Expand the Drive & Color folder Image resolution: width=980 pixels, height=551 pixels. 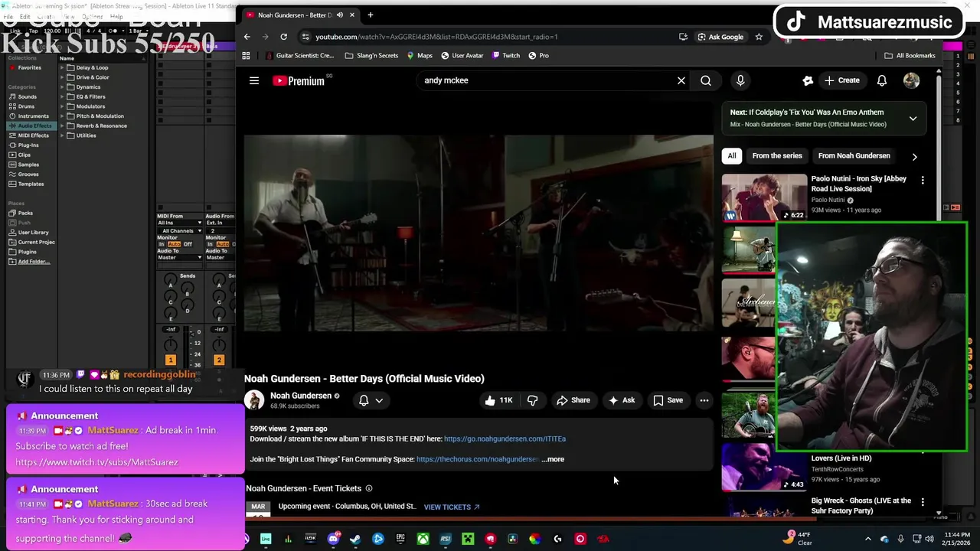[x=62, y=77]
